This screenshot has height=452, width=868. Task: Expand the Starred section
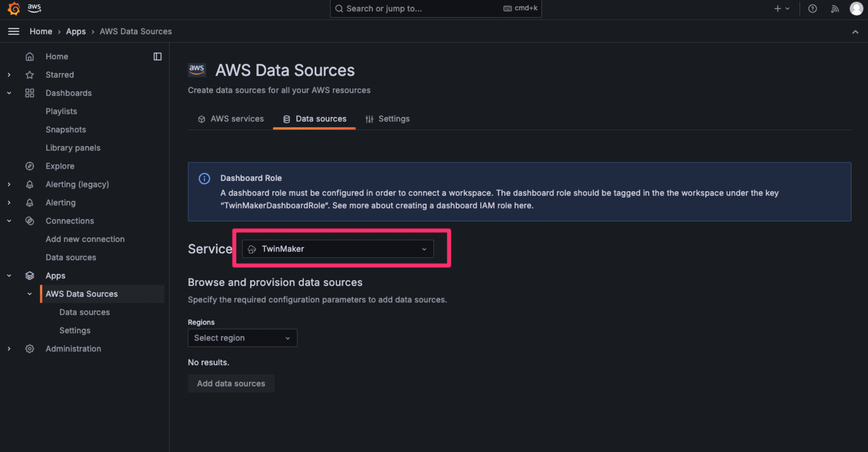[x=9, y=75]
